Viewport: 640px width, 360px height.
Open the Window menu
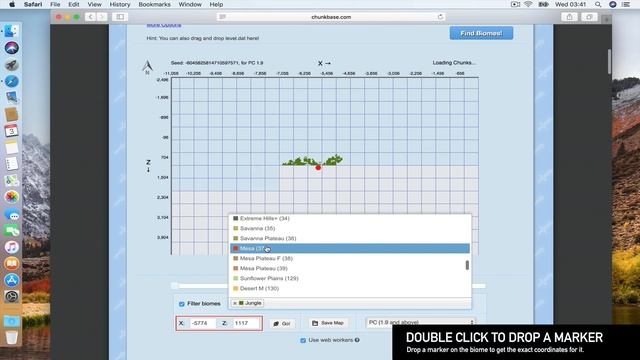click(x=190, y=4)
